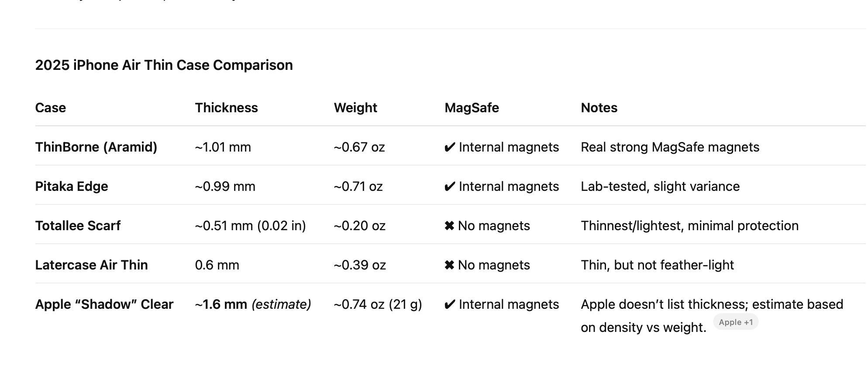Select the Totallee Scarf case name
This screenshot has width=868, height=373.
coord(78,226)
